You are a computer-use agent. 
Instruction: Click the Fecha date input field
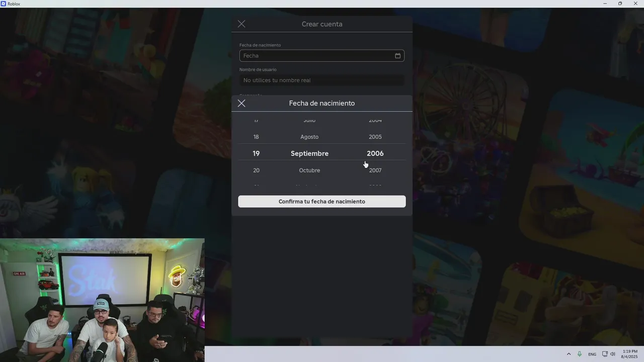pyautogui.click(x=322, y=56)
